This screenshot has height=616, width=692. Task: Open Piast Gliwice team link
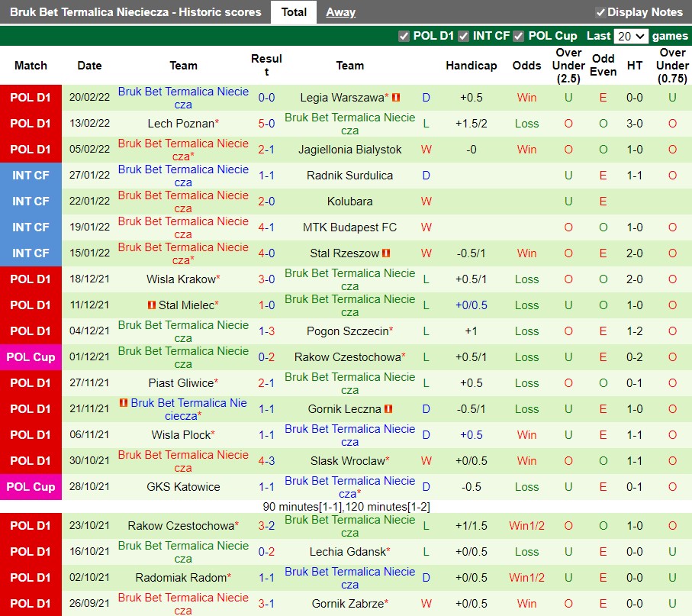(183, 383)
